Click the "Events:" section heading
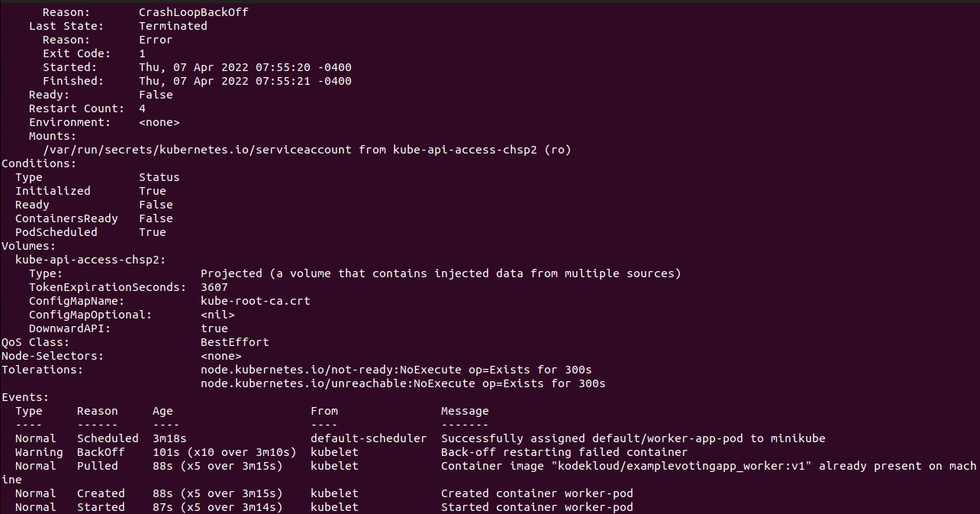 25,397
